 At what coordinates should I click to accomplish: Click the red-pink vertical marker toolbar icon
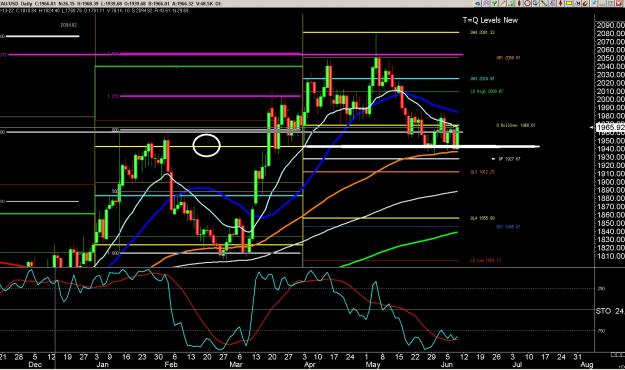(x=560, y=3)
